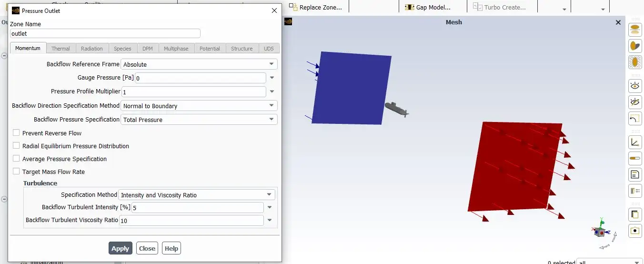The image size is (644, 264).
Task: Open Backflow Turbulent Viscosity Ratio dropdown arrow
Action: click(x=270, y=220)
